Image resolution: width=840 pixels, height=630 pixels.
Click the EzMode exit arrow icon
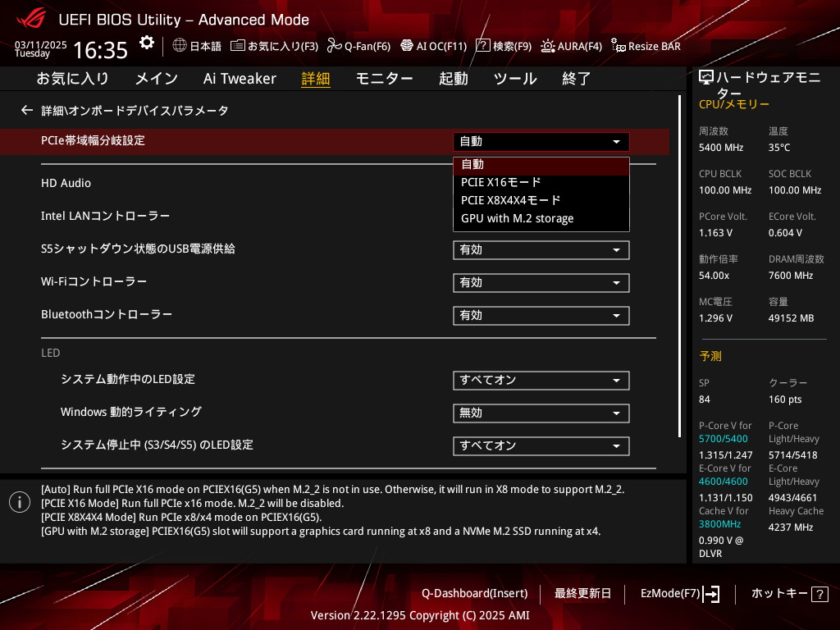(712, 594)
